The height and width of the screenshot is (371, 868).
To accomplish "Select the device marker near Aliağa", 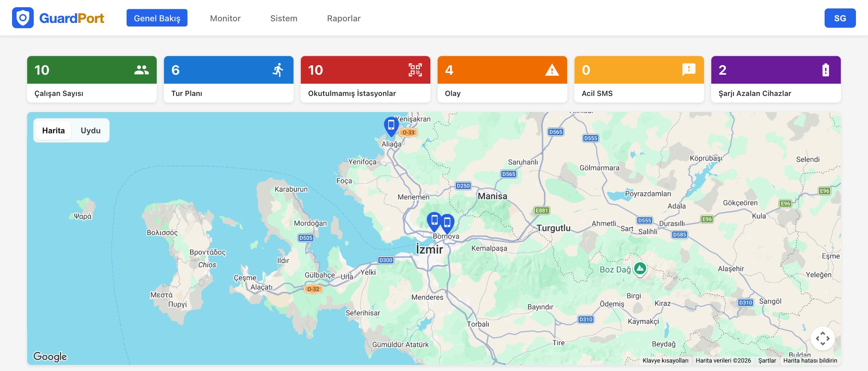I will click(391, 126).
